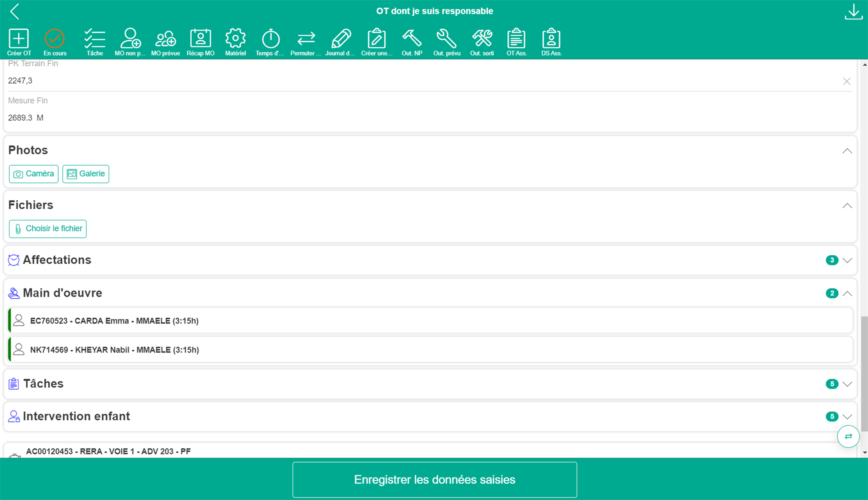
Task: Collapse the Main d'oeuvre section
Action: coord(847,293)
